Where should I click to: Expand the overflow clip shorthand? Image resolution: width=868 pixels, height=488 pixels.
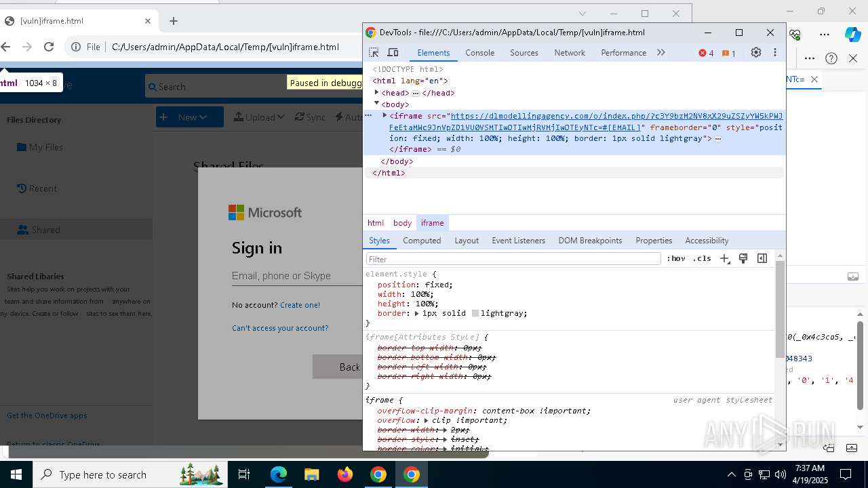tap(427, 420)
